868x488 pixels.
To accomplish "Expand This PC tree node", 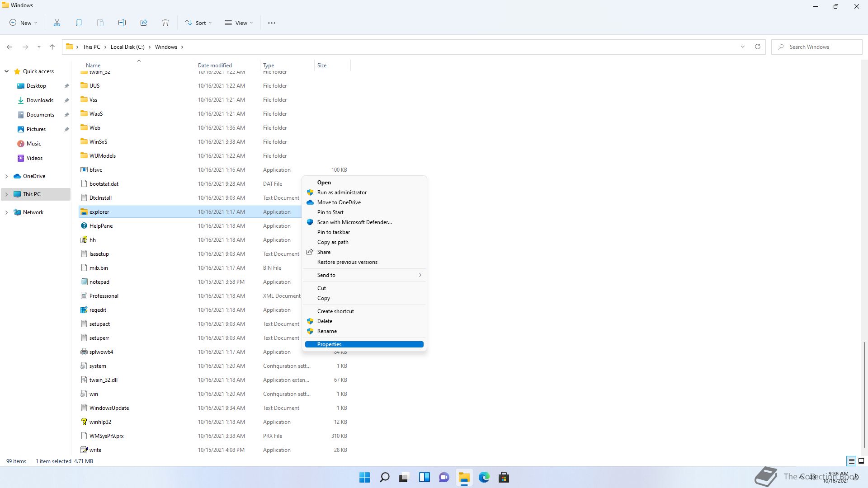I will (7, 194).
